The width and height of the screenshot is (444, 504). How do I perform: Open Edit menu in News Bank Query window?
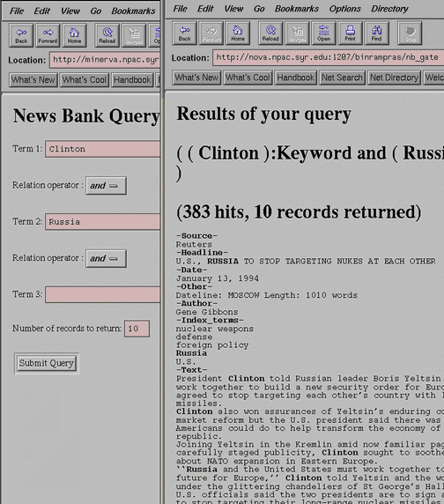click(x=41, y=11)
